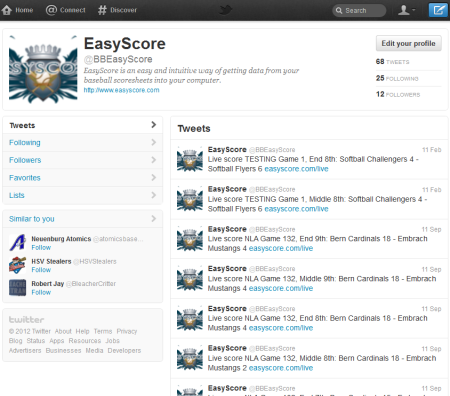Click Neuenburg Atomics avatar icon
The width and height of the screenshot is (450, 396).
[x=17, y=242]
